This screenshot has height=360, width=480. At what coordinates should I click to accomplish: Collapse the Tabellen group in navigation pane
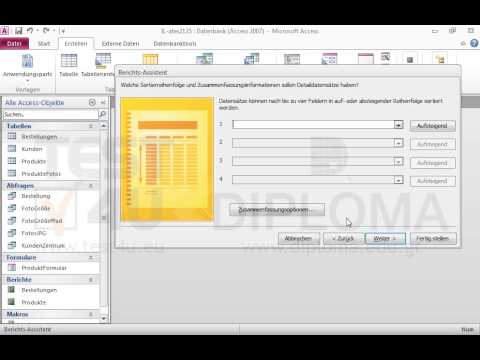(x=91, y=126)
